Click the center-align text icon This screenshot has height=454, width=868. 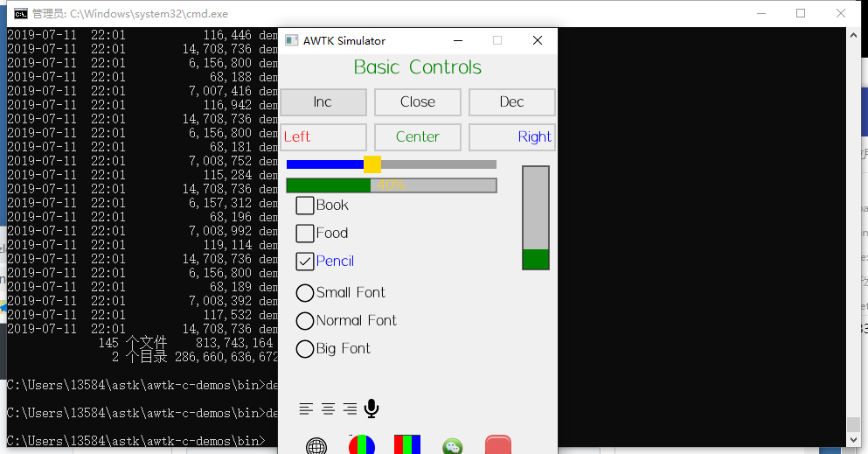tap(328, 409)
